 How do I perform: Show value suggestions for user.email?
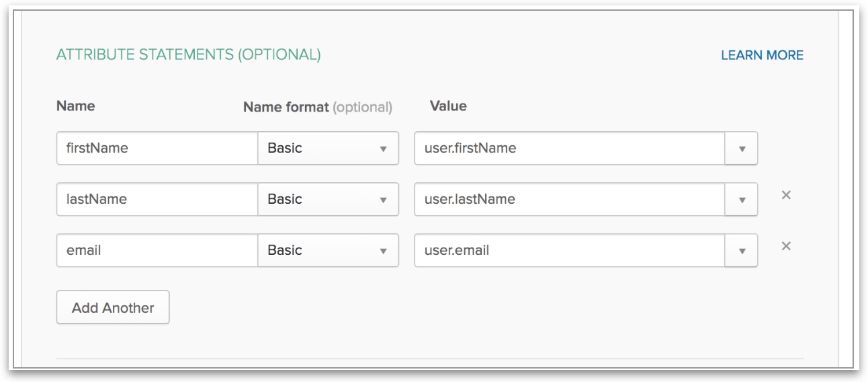coord(742,251)
